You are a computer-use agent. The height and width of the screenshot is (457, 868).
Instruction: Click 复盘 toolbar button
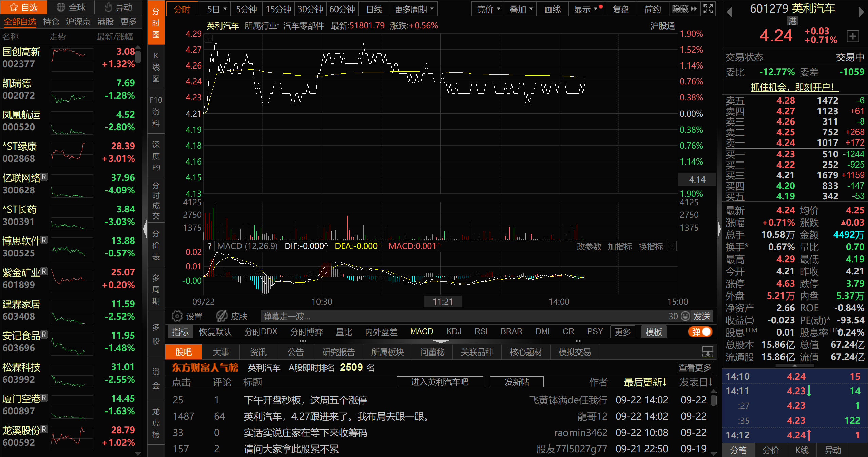pos(621,9)
